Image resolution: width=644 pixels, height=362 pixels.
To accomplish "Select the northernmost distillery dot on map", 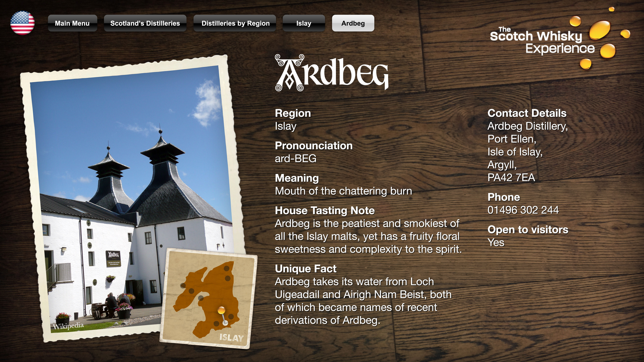I will click(x=227, y=268).
